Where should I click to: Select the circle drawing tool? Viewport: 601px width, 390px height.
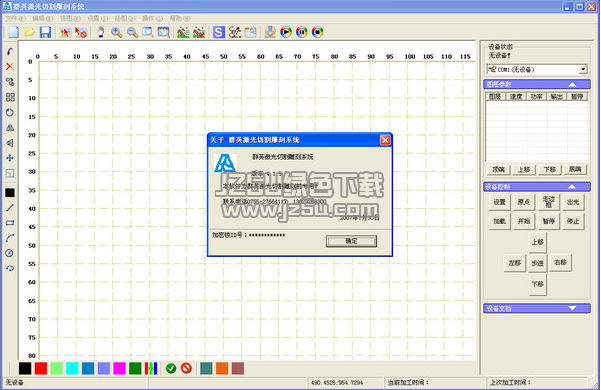pos(10,253)
